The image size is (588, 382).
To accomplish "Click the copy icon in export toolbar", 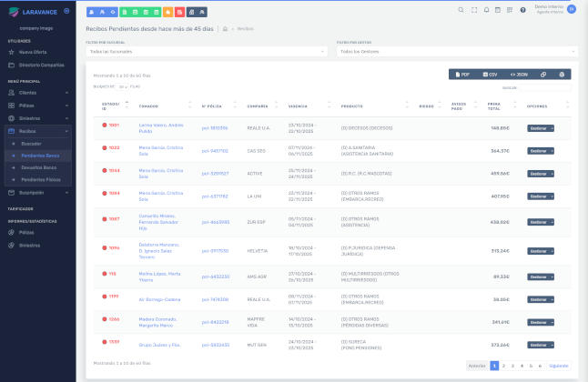I will [543, 74].
